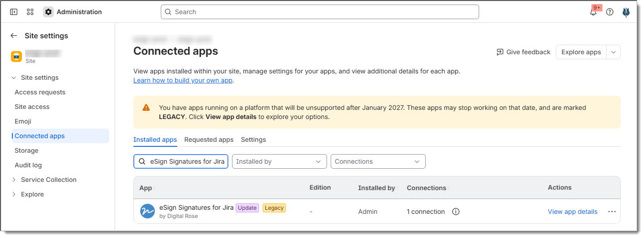
Task: Click the Edition column header
Action: pos(320,187)
